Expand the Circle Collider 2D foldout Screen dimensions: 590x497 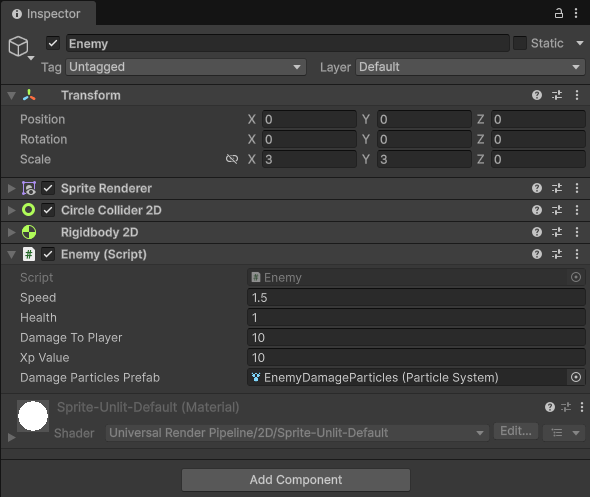tap(11, 210)
